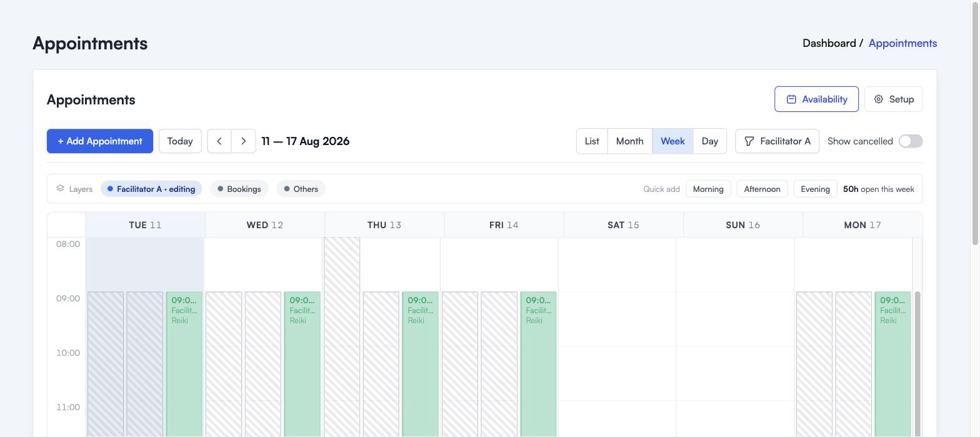This screenshot has height=437, width=980.
Task: Click the 10:00 time label
Action: 68,353
